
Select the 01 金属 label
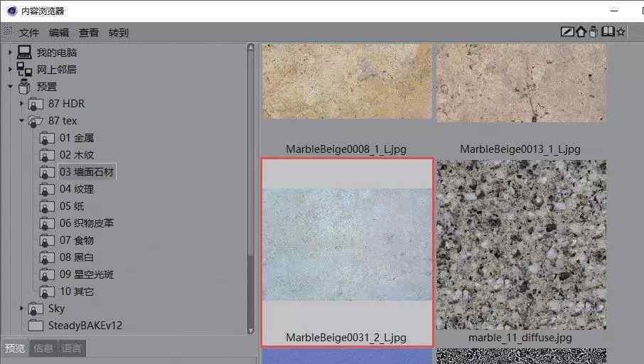[77, 138]
